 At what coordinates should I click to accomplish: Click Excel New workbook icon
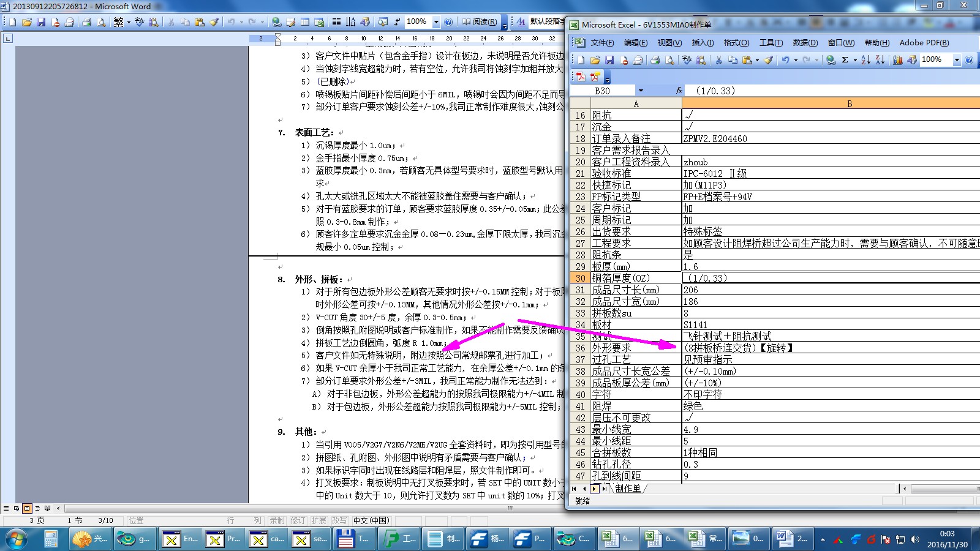coord(580,60)
